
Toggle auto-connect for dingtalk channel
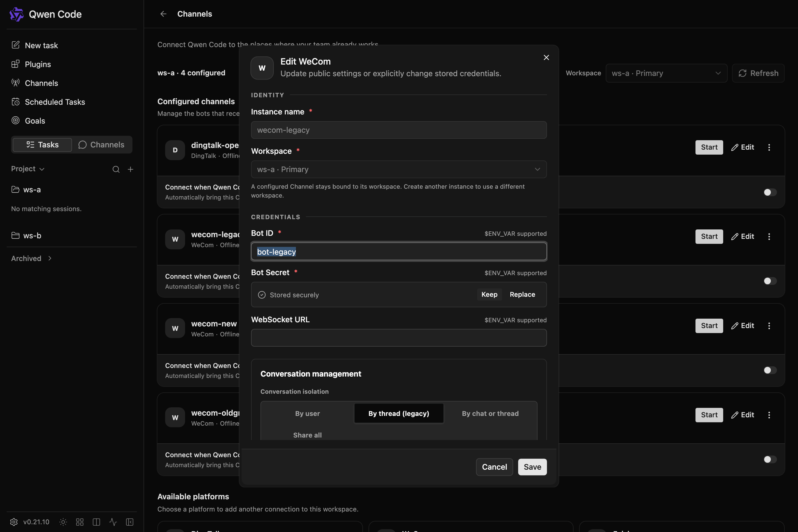pyautogui.click(x=770, y=192)
